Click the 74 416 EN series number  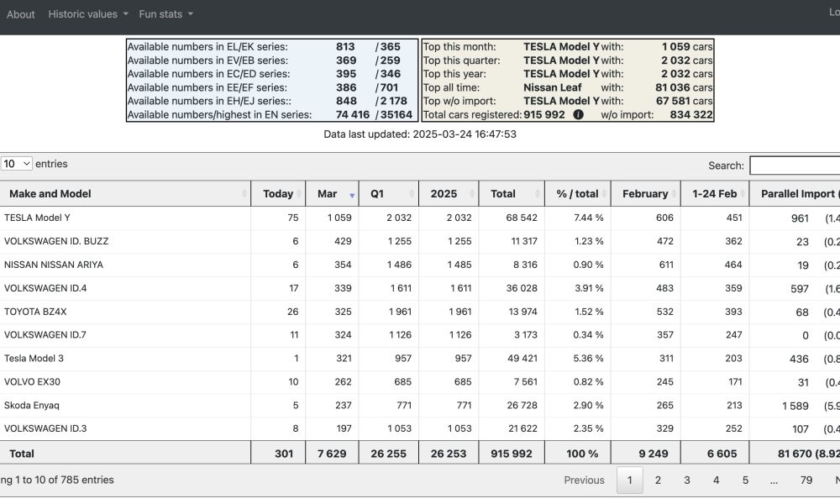pos(353,114)
